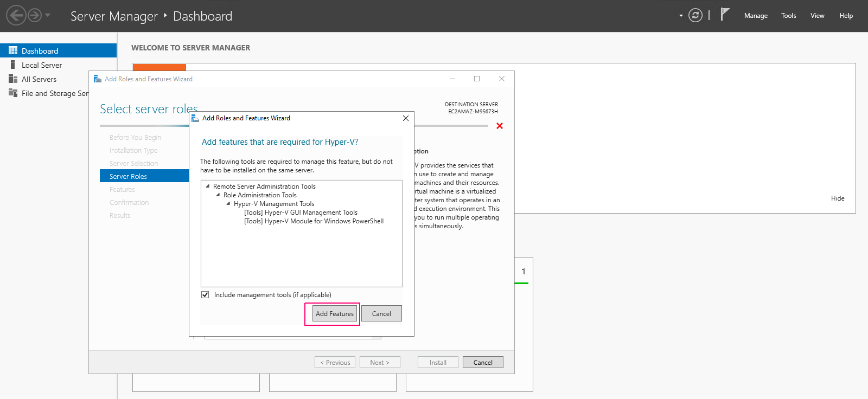Screen dimensions: 868x399
Task: Open the dropdown arrow beside refresh icon
Action: pos(681,16)
